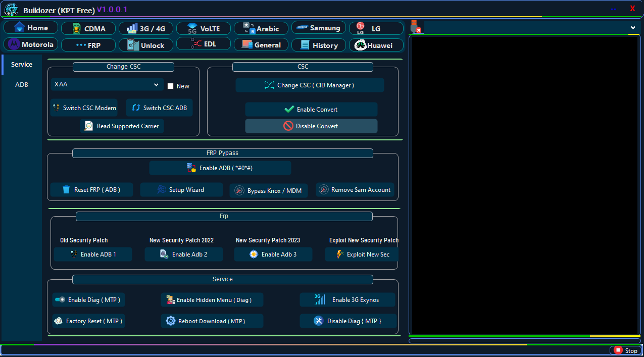Click Reboot Download (MTP) gear button
This screenshot has height=357, width=644.
point(212,321)
